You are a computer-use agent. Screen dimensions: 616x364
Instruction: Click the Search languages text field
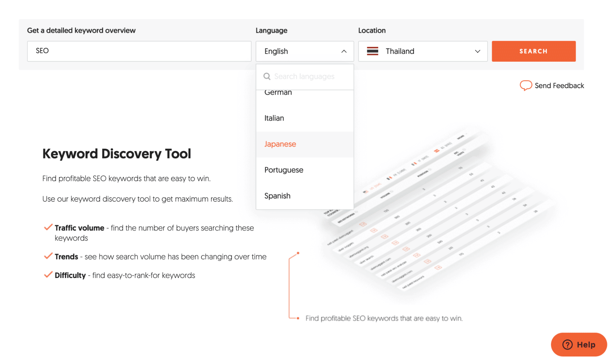click(305, 76)
